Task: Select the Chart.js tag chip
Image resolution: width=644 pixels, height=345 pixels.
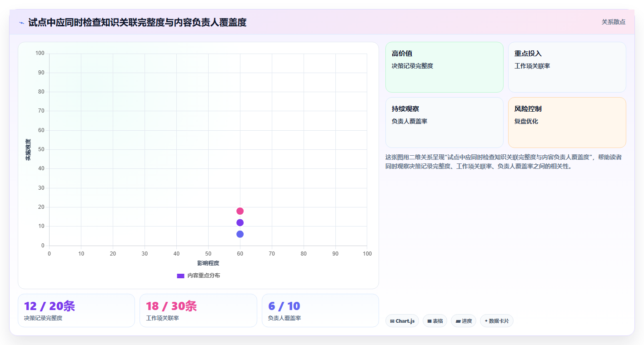Action: pyautogui.click(x=402, y=321)
